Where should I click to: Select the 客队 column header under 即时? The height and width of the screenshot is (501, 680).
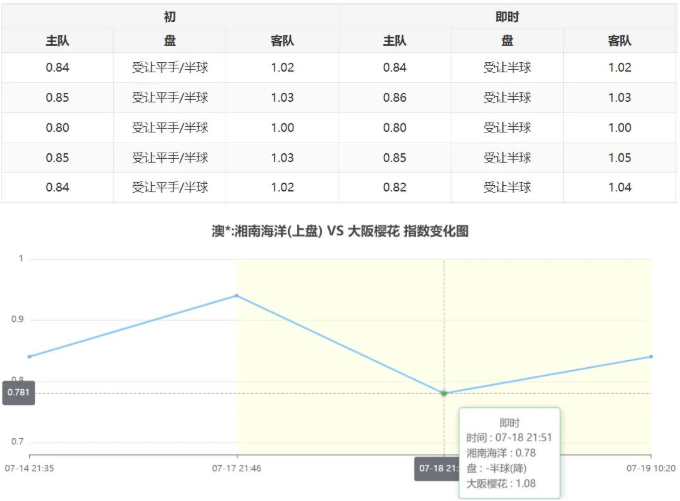tap(619, 41)
